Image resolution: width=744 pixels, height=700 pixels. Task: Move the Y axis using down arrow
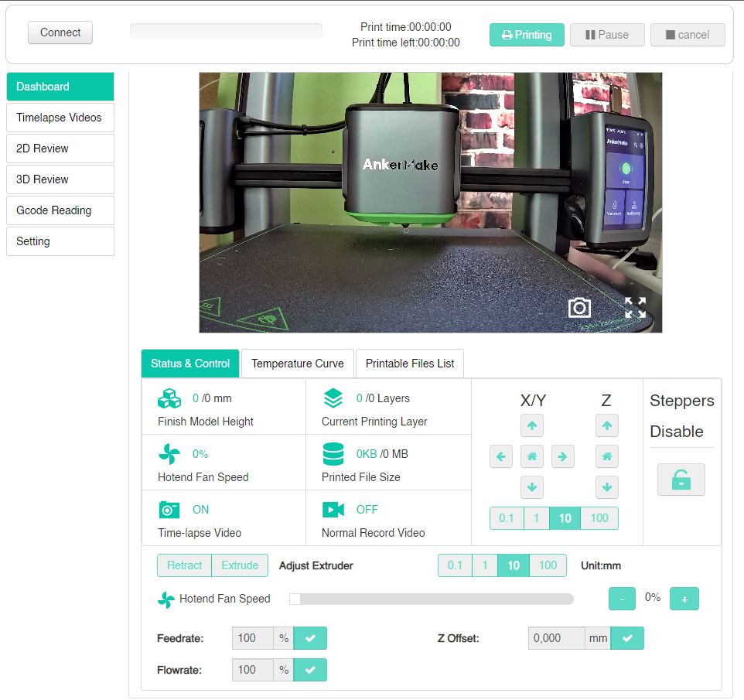point(532,487)
